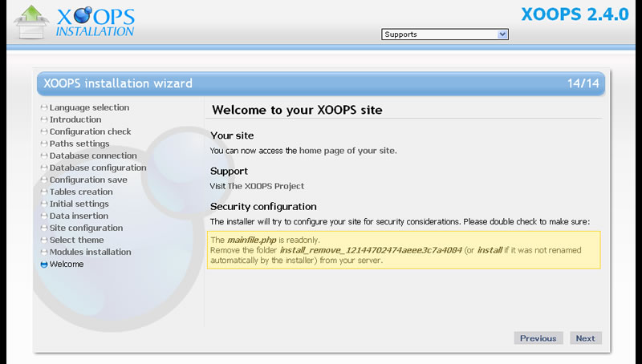This screenshot has height=364, width=642.
Task: Select Introduction step in sidebar
Action: [x=75, y=119]
